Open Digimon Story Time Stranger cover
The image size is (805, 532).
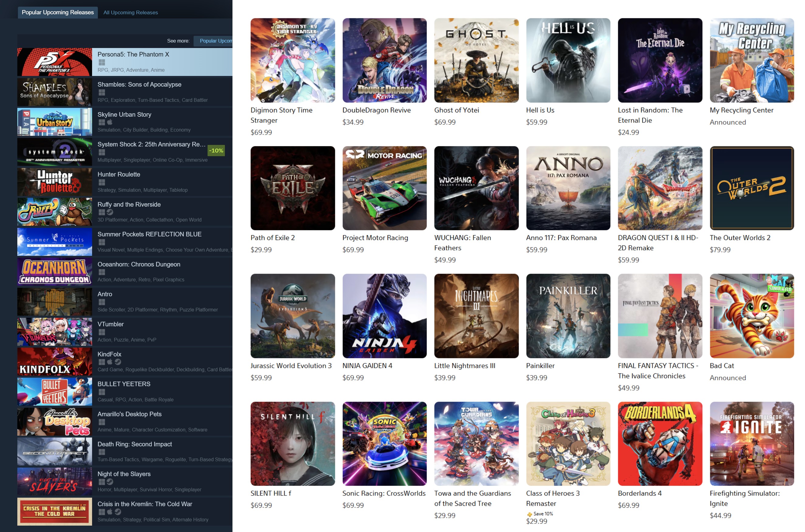coord(293,60)
